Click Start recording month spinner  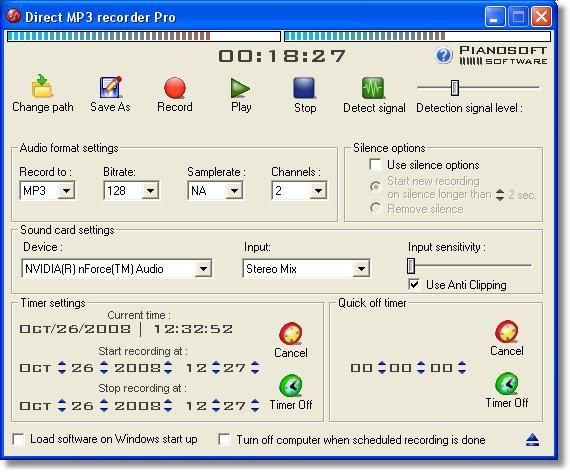pos(62,368)
